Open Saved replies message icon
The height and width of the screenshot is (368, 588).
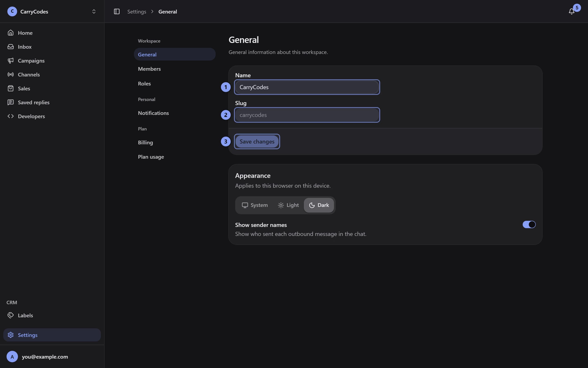pyautogui.click(x=10, y=102)
